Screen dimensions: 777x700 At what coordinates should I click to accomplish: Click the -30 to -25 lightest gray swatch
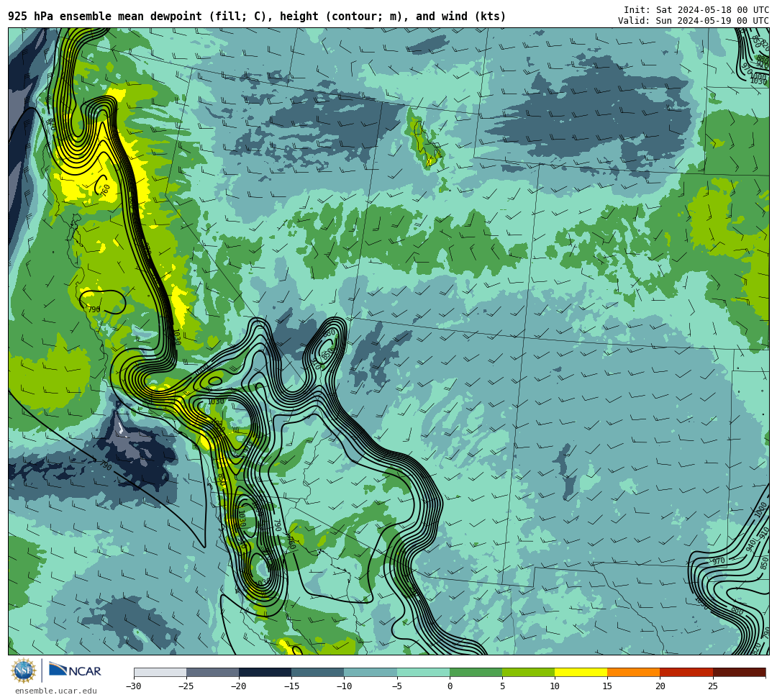pyautogui.click(x=160, y=672)
